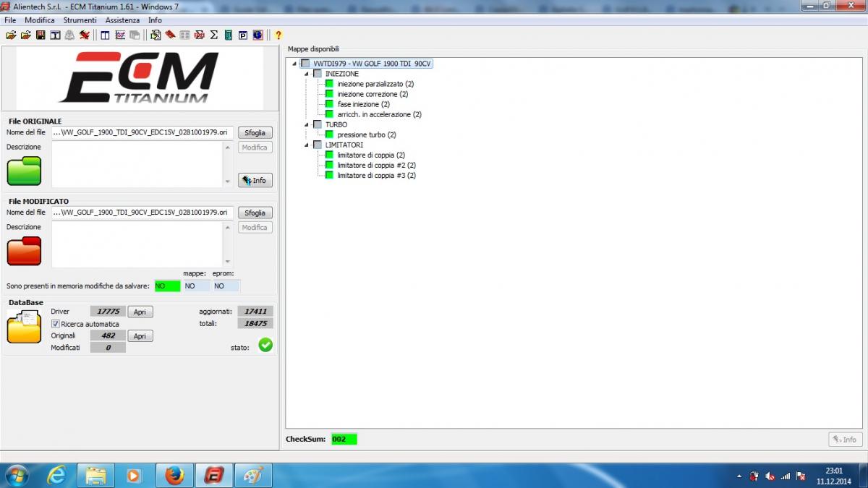868x488 pixels.
Task: Click the floppy disk save icon in toolbar
Action: pos(41,35)
